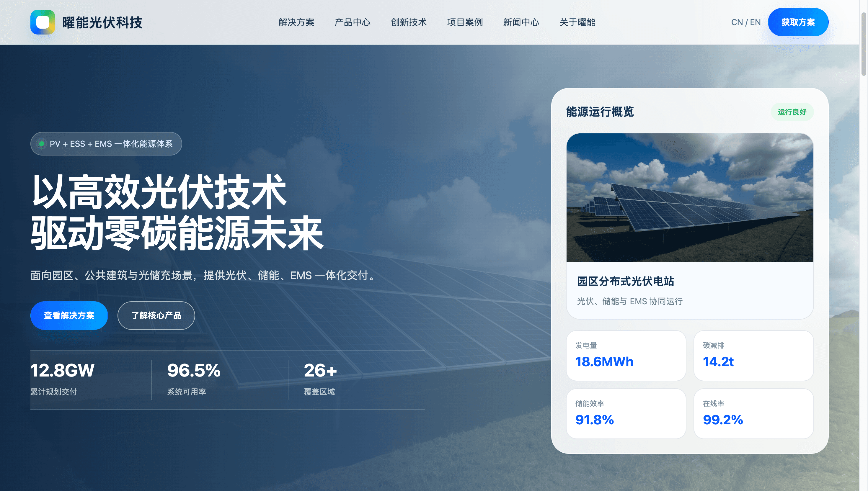This screenshot has height=491, width=868.
Task: Click the 12.8GW statistic
Action: click(x=62, y=370)
